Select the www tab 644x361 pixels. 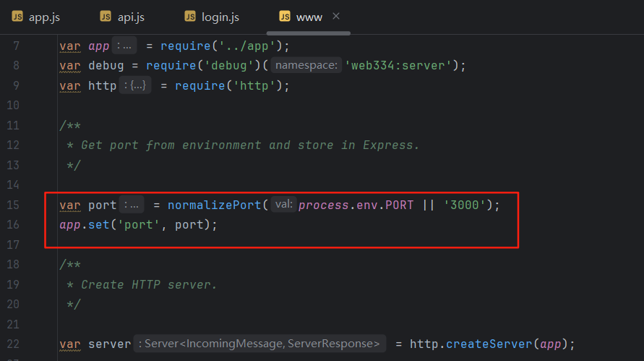(x=309, y=17)
